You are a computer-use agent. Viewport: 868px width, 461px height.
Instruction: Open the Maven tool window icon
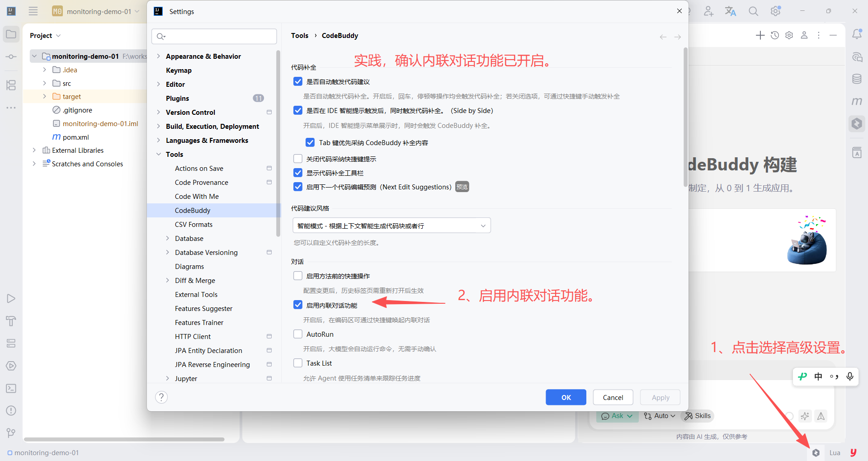coord(857,101)
